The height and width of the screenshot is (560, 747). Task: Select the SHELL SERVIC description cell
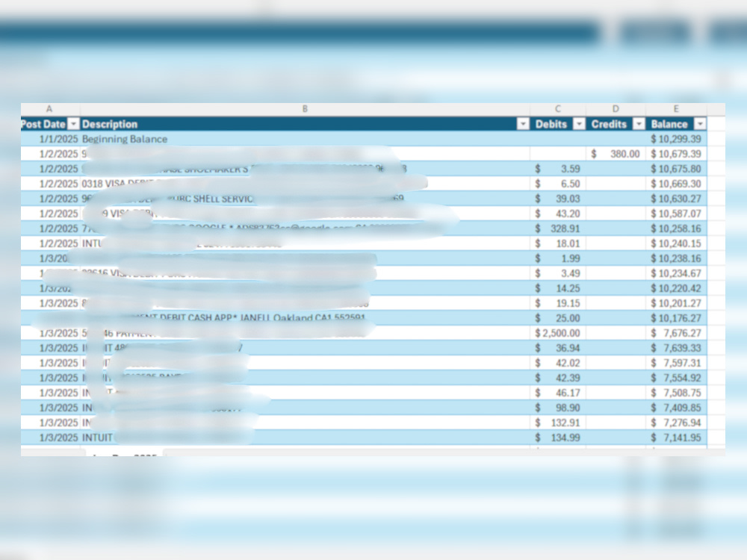click(305, 199)
